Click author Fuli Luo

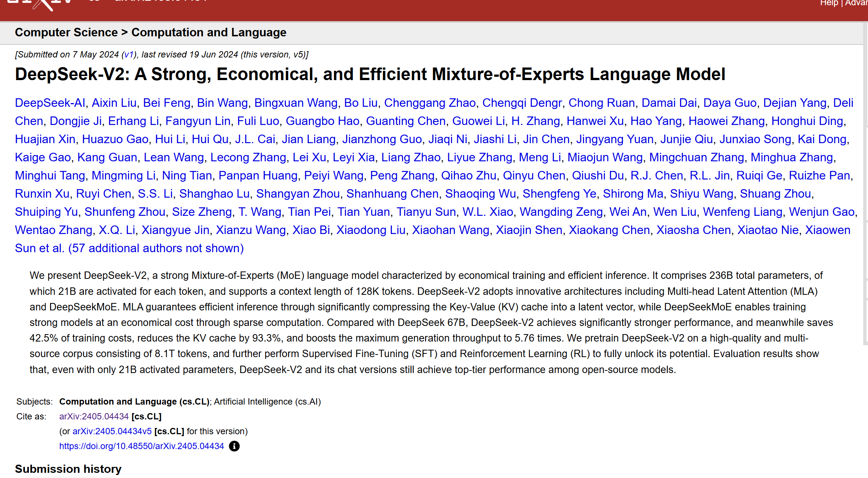(258, 121)
